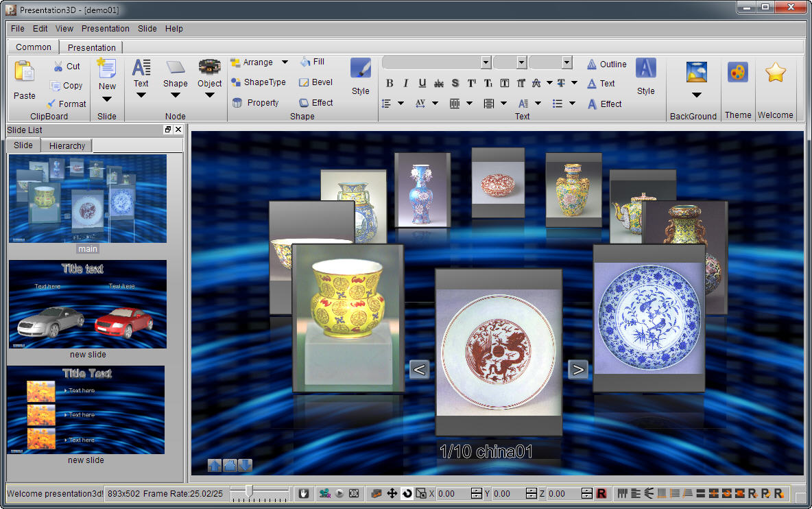Open the BackGround picture icon
This screenshot has width=812, height=509.
[x=697, y=73]
